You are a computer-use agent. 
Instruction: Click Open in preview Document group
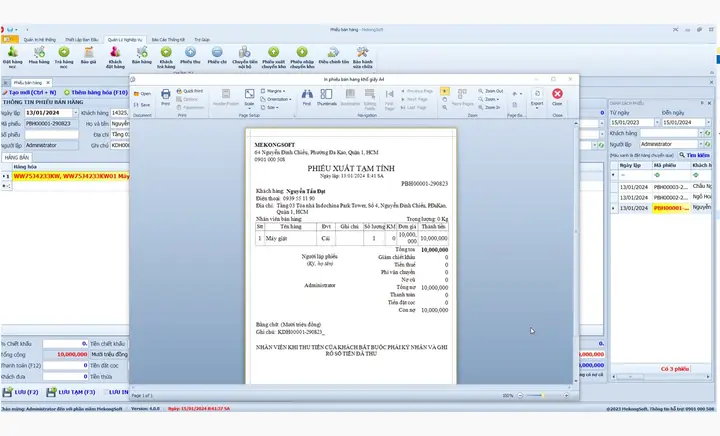(142, 94)
